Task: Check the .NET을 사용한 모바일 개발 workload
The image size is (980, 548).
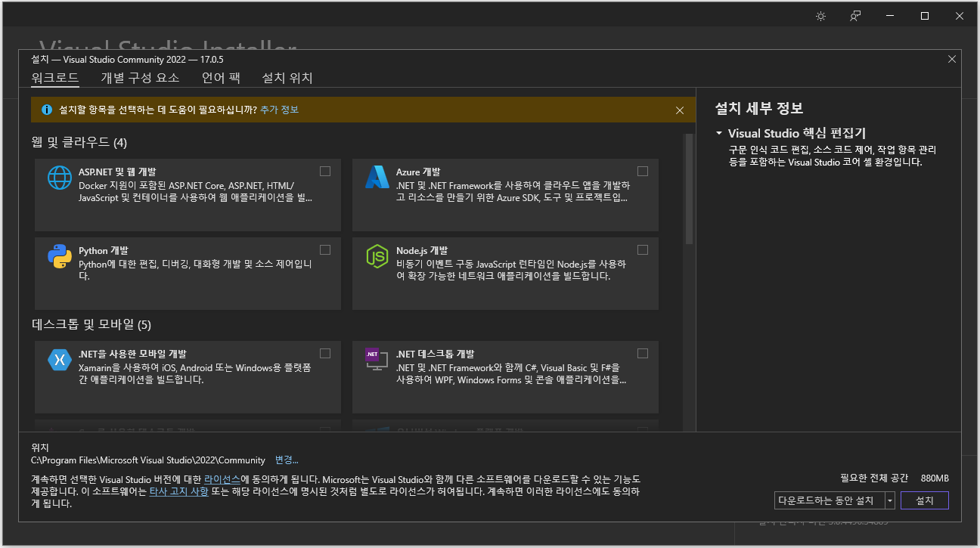Action: tap(325, 353)
